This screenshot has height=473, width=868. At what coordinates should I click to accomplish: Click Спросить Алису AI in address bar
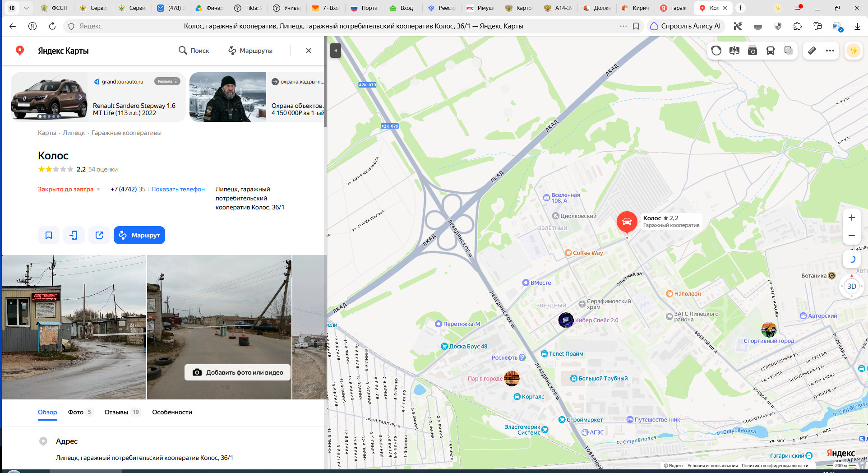click(686, 26)
